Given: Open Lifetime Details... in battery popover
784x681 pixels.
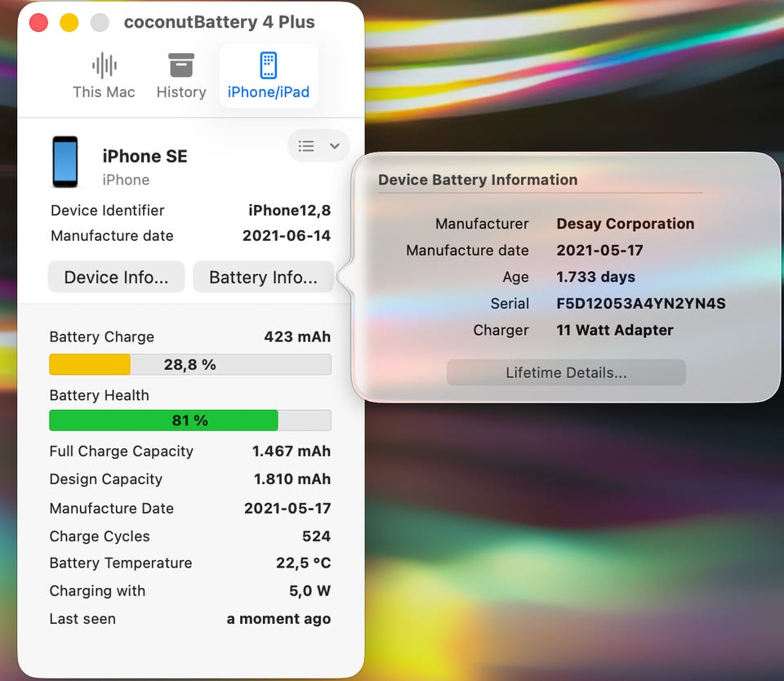Looking at the screenshot, I should click(566, 372).
